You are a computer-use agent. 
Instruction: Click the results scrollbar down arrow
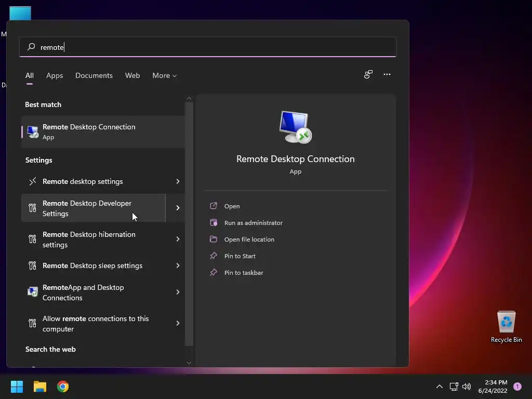click(189, 363)
